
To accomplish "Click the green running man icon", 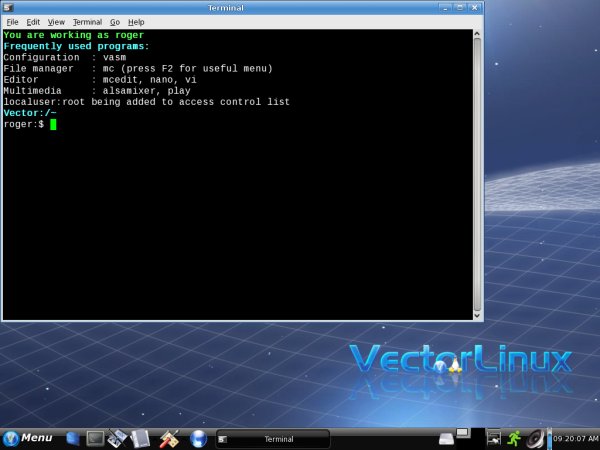I will (514, 437).
